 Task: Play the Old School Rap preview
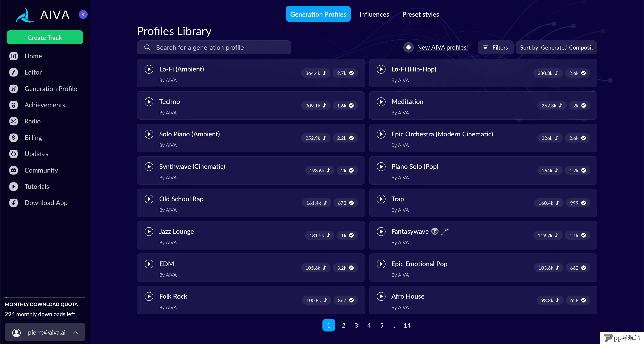(x=149, y=199)
